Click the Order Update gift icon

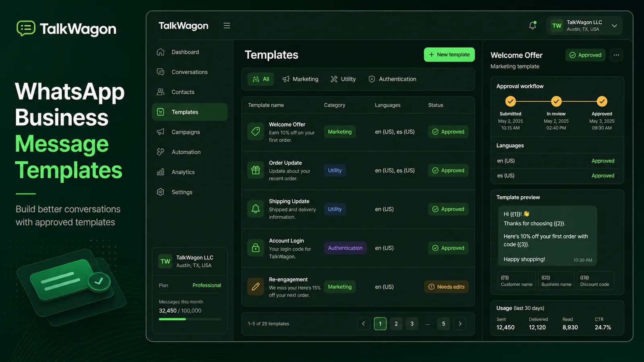pos(256,170)
